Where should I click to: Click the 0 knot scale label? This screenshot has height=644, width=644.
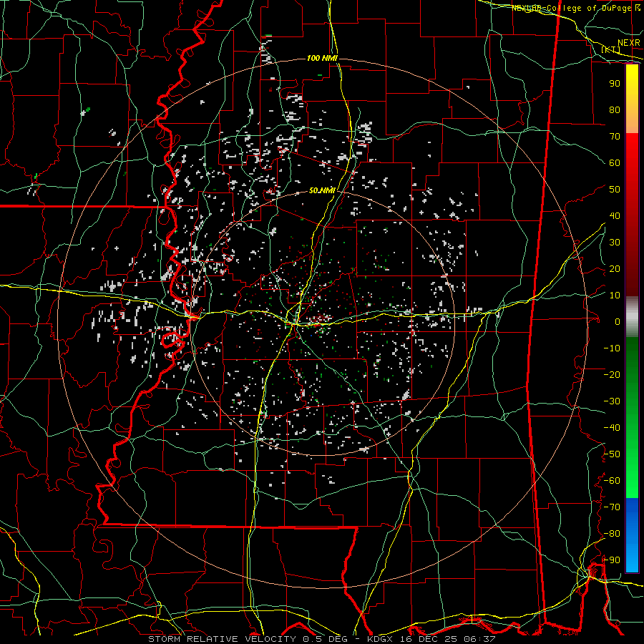(618, 321)
